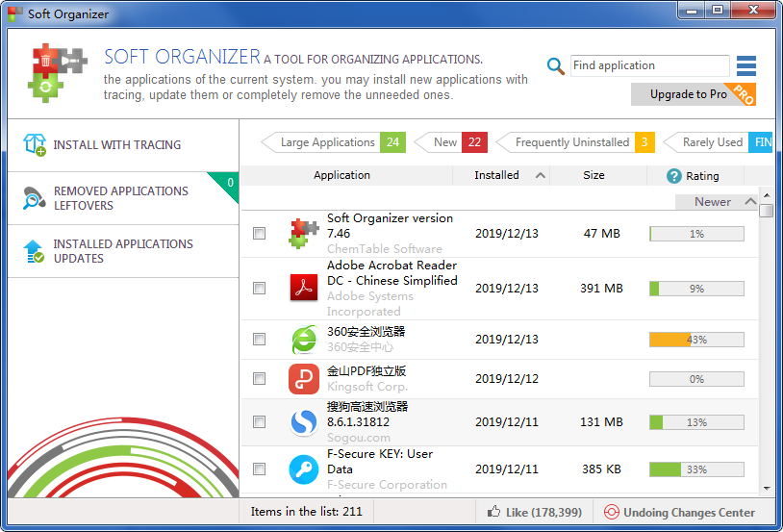Click the thumbs-up Like icon

pos(493,512)
